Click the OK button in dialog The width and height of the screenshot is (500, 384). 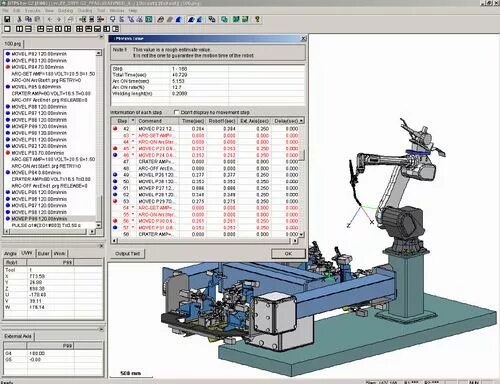(288, 254)
